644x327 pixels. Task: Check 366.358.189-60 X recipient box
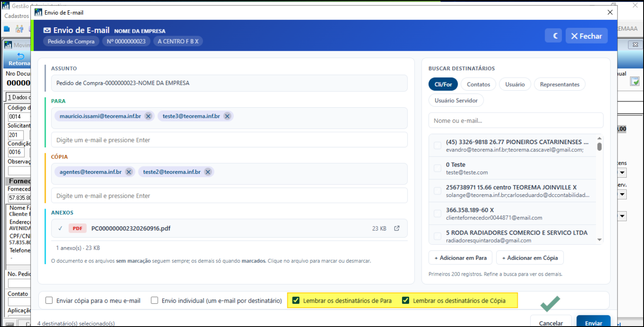coord(437,214)
